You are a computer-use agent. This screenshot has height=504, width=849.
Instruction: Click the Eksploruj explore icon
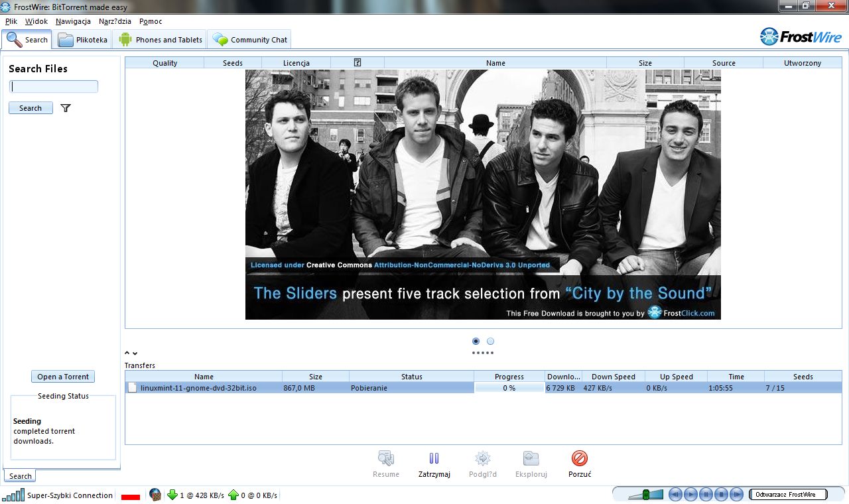531,458
